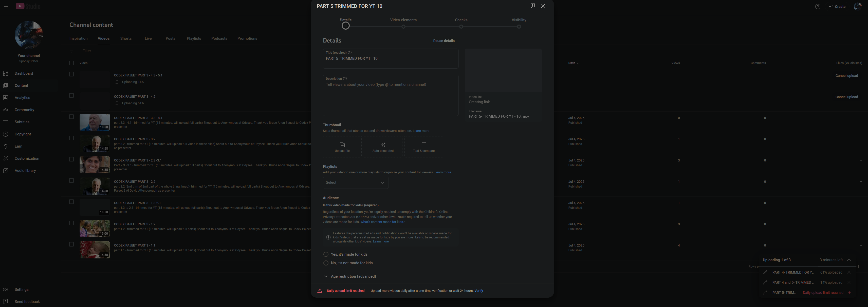The image size is (868, 307).
Task: Switch to the Posts tab
Action: tap(171, 38)
